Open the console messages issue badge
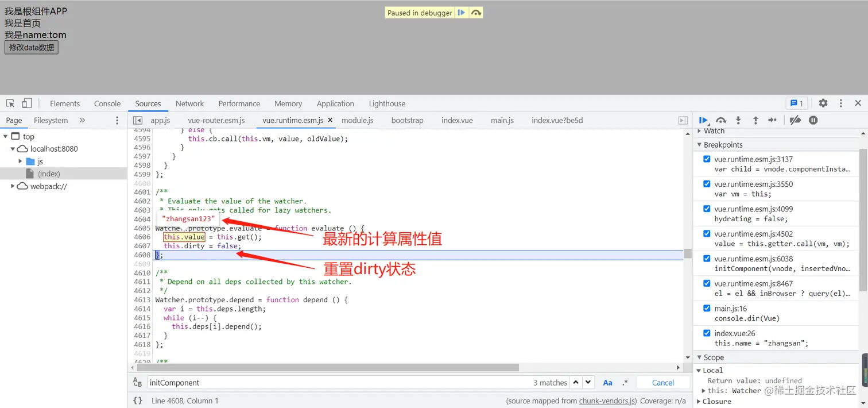This screenshot has width=868, height=408. [797, 103]
